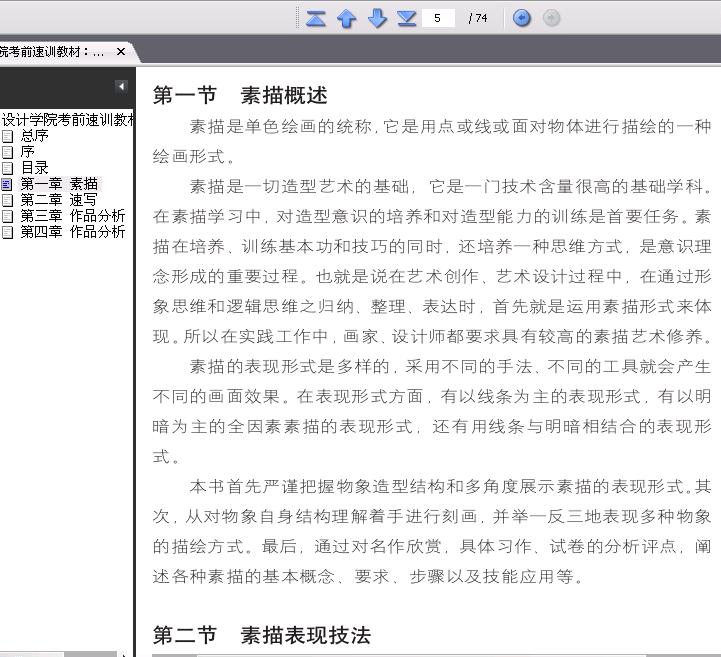The image size is (721, 657).
Task: Click paragraph starting 素描是单色绘画的统称
Action: pos(432,141)
